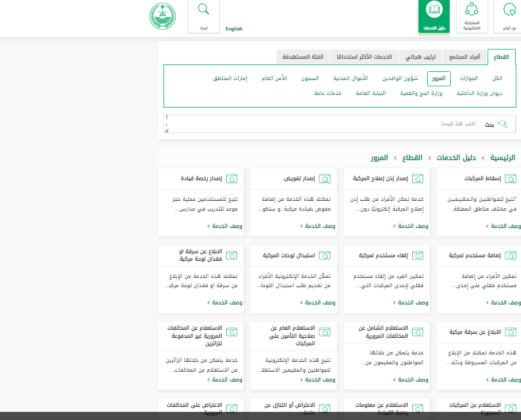Screen dimensions: 521x420
Task: Click icon of الابلاغ عن سرقة او فقدان لوحة card
Action: [231, 255]
